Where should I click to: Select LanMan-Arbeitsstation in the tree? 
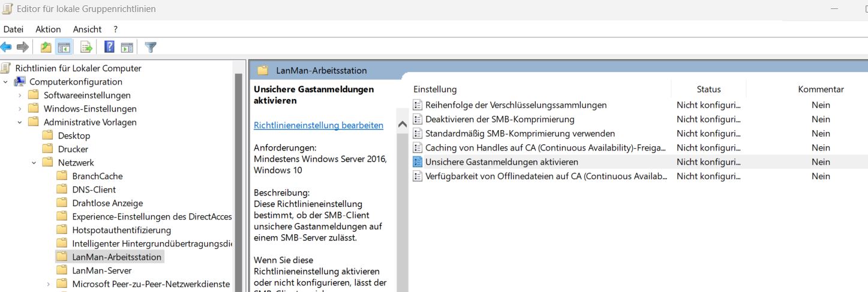point(116,257)
